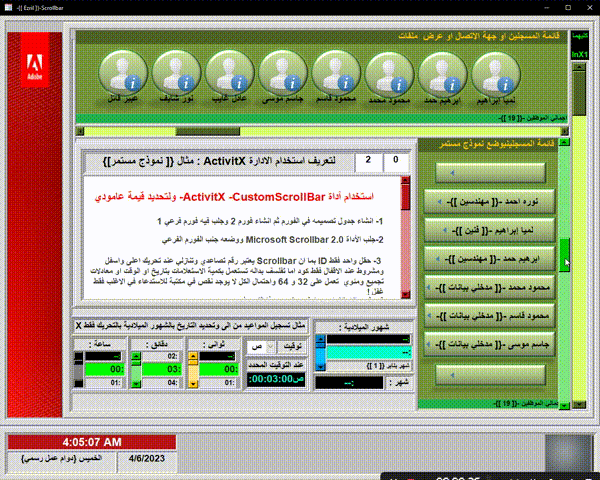This screenshot has width=600, height=480.
Task: Click the Adobe logo in the red sidebar
Action: coord(35,60)
